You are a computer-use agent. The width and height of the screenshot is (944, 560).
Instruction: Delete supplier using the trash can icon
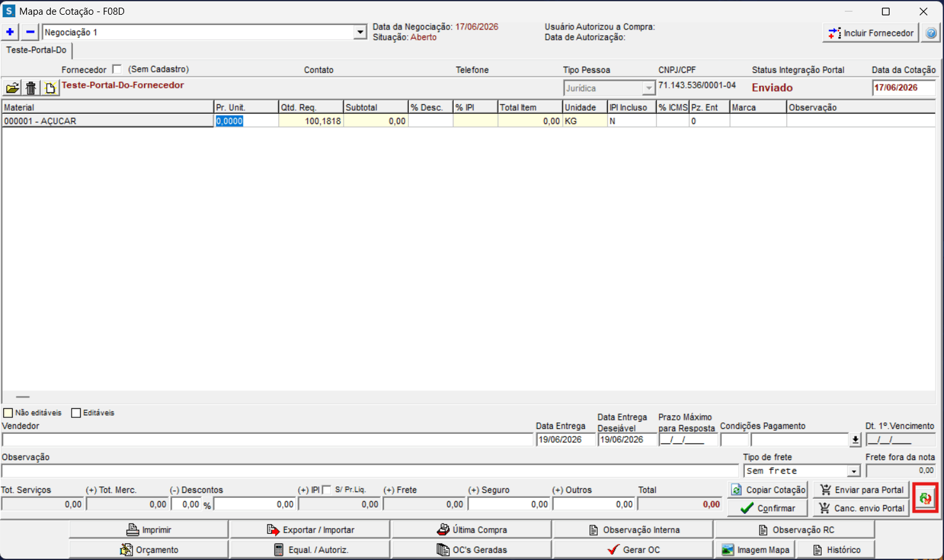(x=31, y=88)
